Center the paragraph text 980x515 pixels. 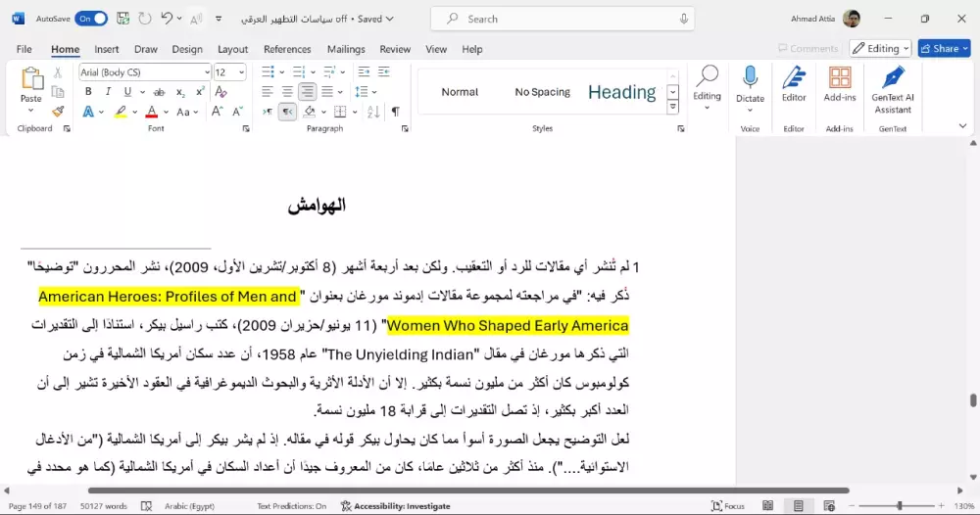287,92
